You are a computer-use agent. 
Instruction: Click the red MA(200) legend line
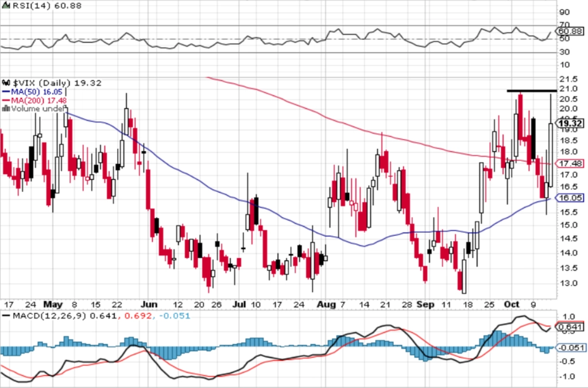pyautogui.click(x=6, y=101)
